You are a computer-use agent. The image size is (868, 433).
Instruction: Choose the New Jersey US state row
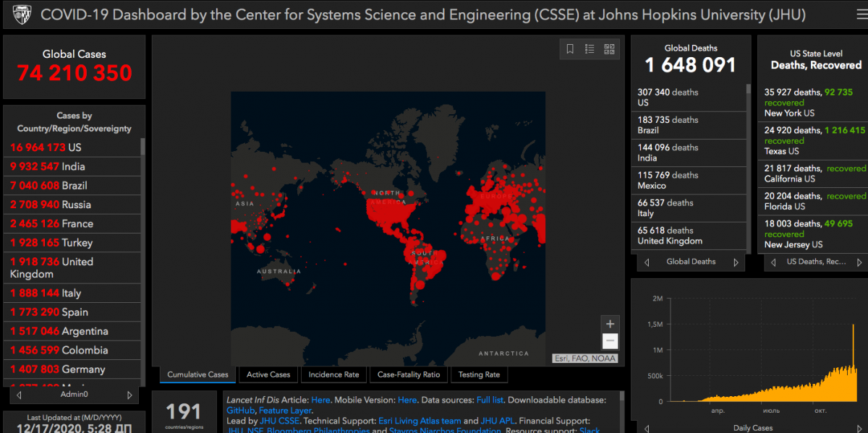[x=812, y=234]
